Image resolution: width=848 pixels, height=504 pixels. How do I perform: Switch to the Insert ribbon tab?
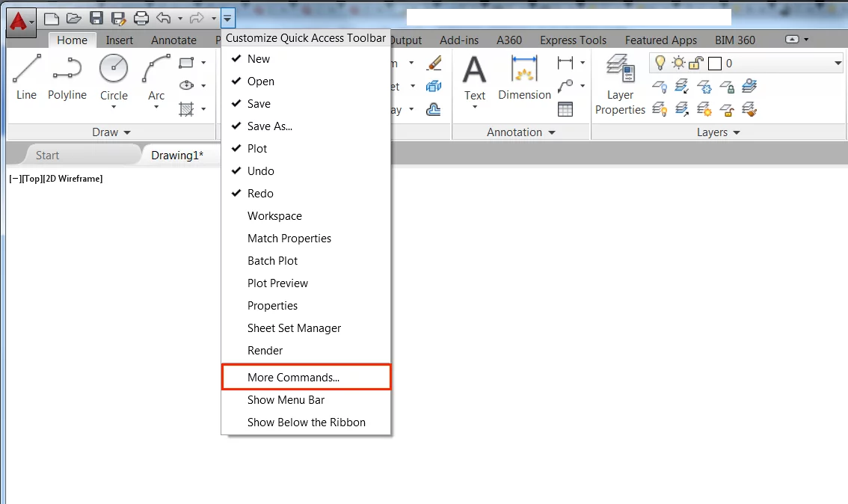click(120, 40)
